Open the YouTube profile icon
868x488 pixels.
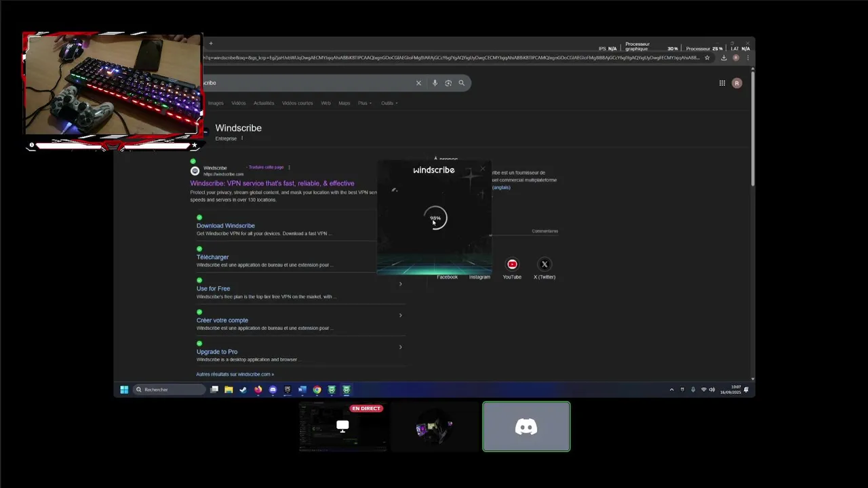click(x=512, y=264)
